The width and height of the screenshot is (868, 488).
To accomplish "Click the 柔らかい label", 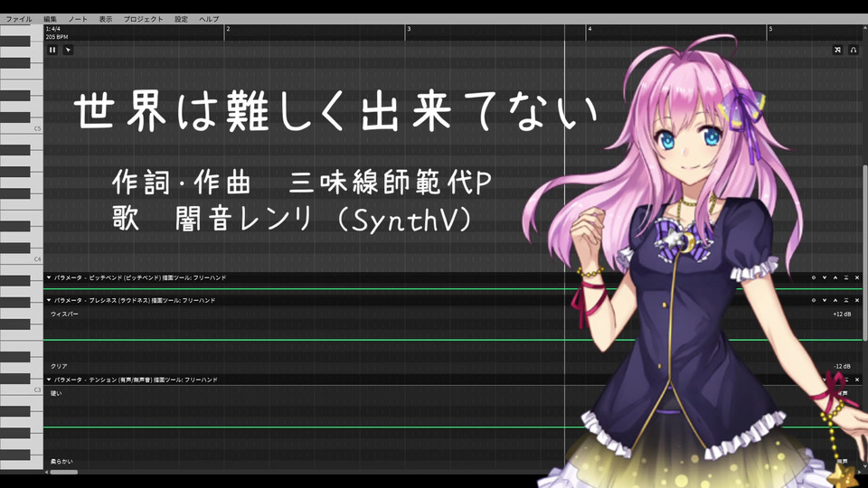I will (61, 461).
